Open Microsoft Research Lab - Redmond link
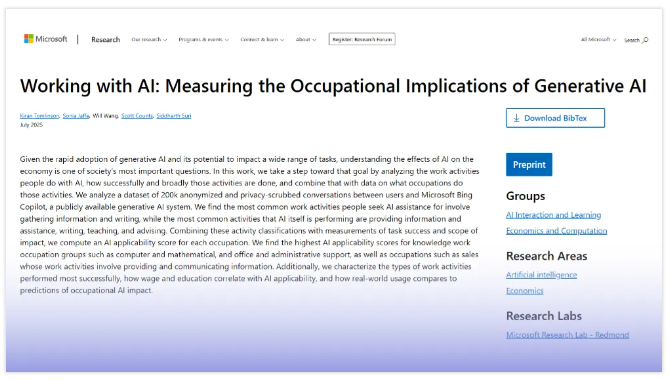The image size is (669, 381). click(x=567, y=335)
